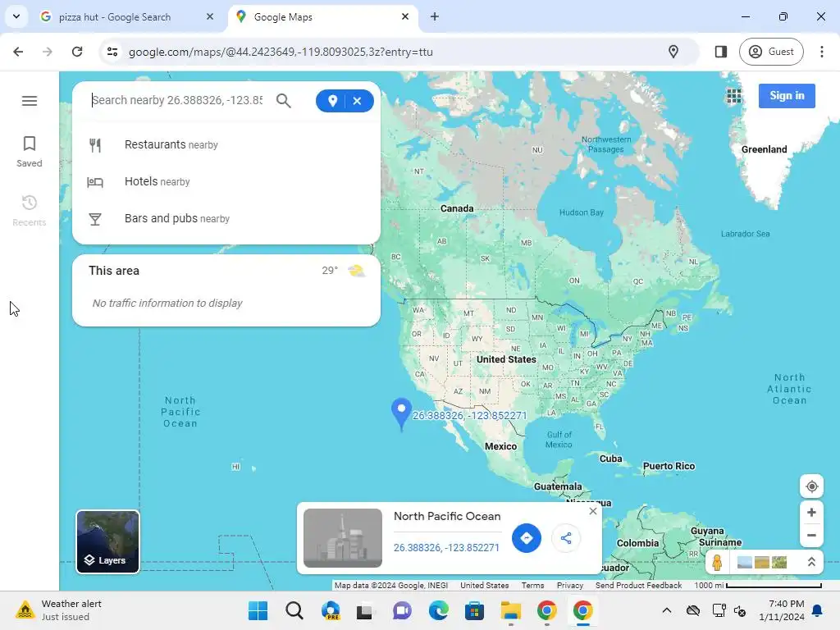Open the imagery thumbnails strip

click(x=762, y=562)
